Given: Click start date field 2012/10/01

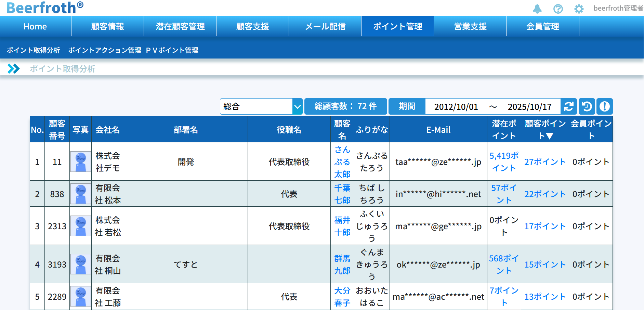Looking at the screenshot, I should [456, 107].
